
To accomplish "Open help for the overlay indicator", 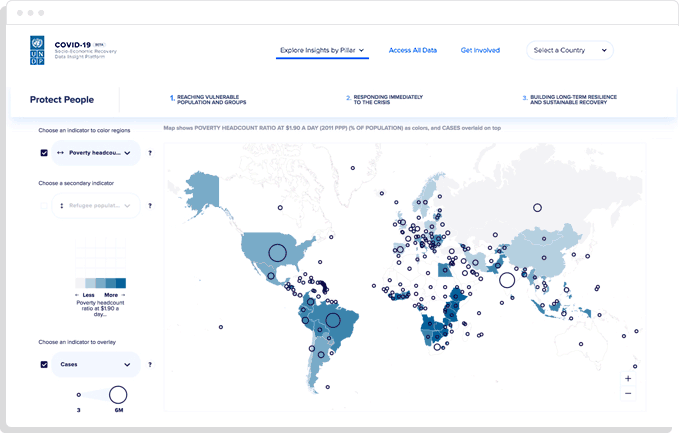I will (150, 364).
